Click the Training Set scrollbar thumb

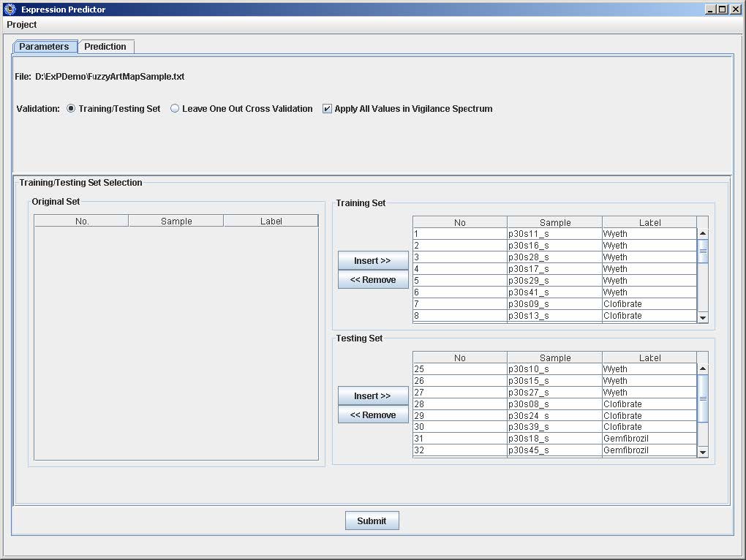pyautogui.click(x=703, y=251)
